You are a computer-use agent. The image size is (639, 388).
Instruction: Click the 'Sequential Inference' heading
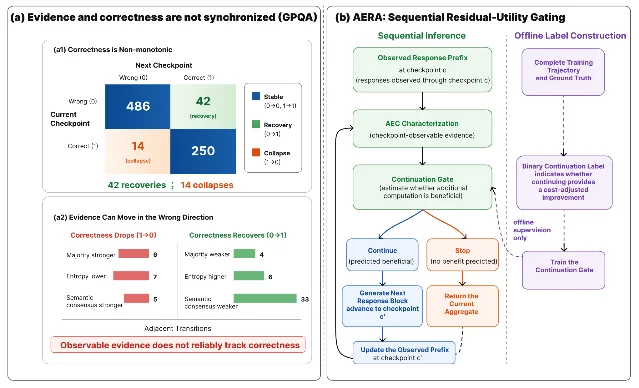click(421, 36)
